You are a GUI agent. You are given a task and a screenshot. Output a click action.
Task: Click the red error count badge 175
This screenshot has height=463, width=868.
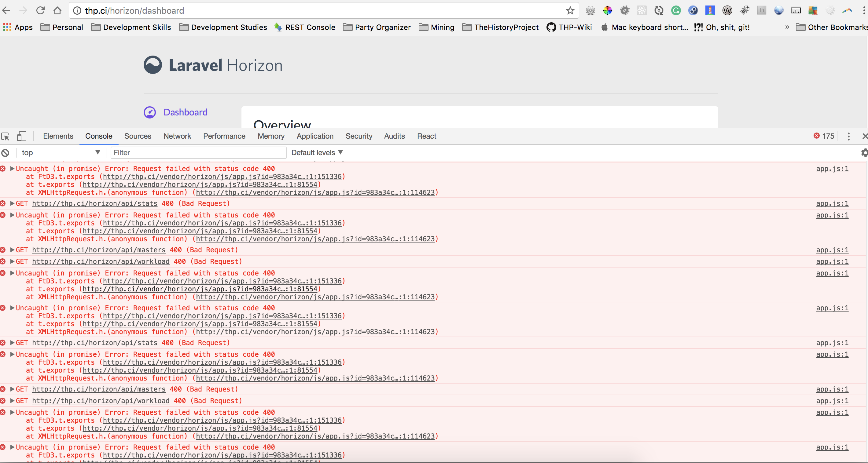(x=824, y=136)
